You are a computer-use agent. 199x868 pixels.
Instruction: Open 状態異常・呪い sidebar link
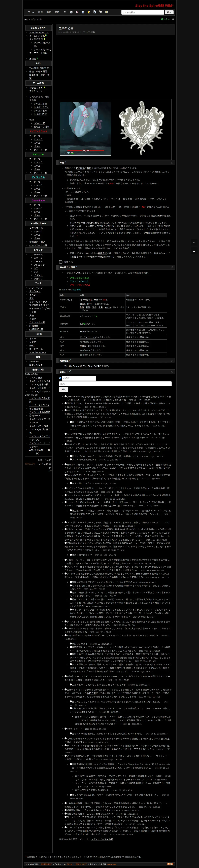[37, 242]
